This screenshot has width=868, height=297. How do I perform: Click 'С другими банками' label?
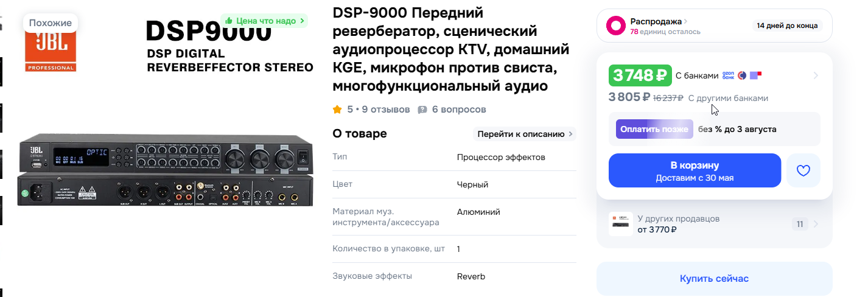728,98
